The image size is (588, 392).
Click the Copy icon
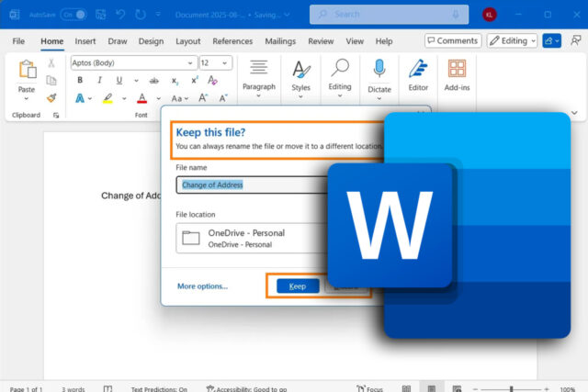(51, 80)
